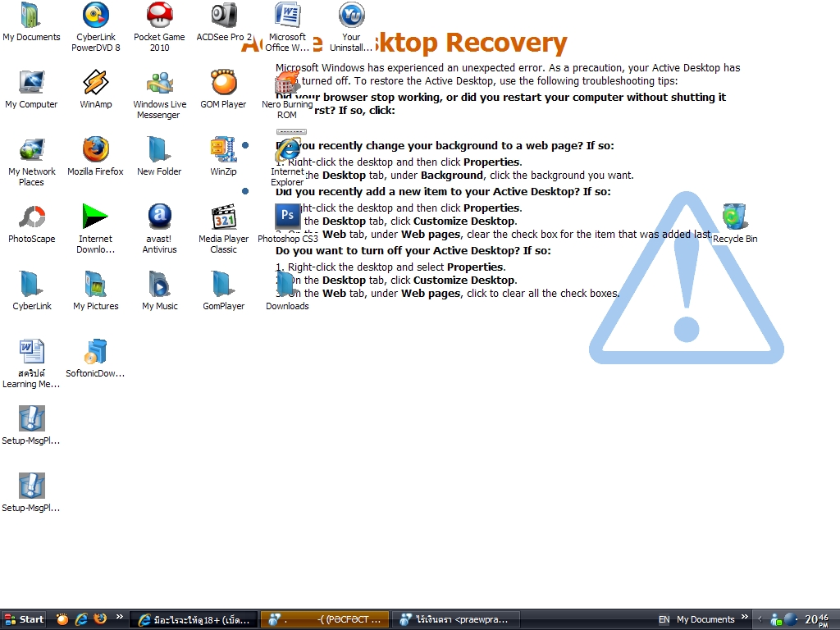Select the My Music folder icon
840x630 pixels.
(159, 291)
